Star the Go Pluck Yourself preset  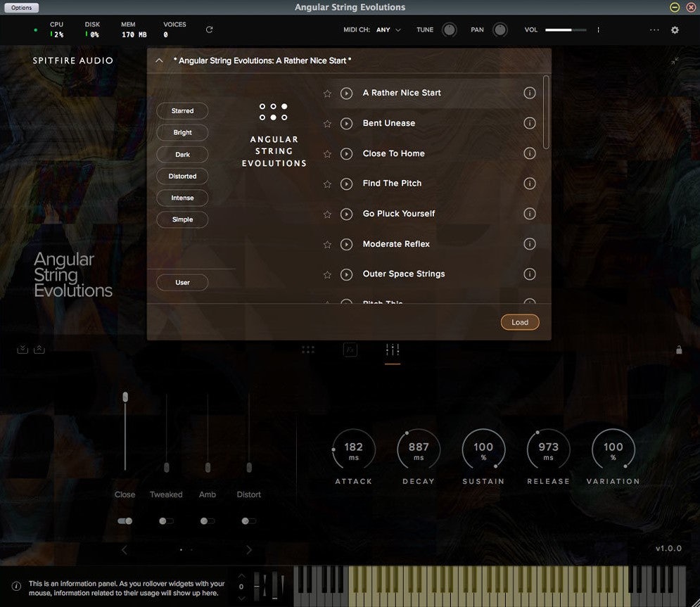tap(327, 215)
